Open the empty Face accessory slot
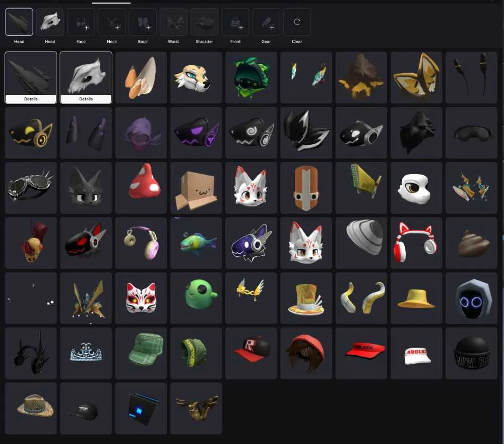 pyautogui.click(x=81, y=22)
